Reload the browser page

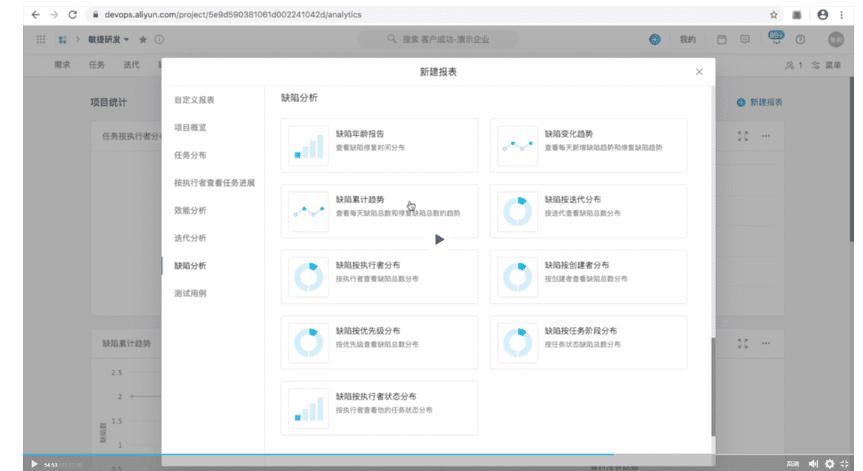(x=73, y=15)
